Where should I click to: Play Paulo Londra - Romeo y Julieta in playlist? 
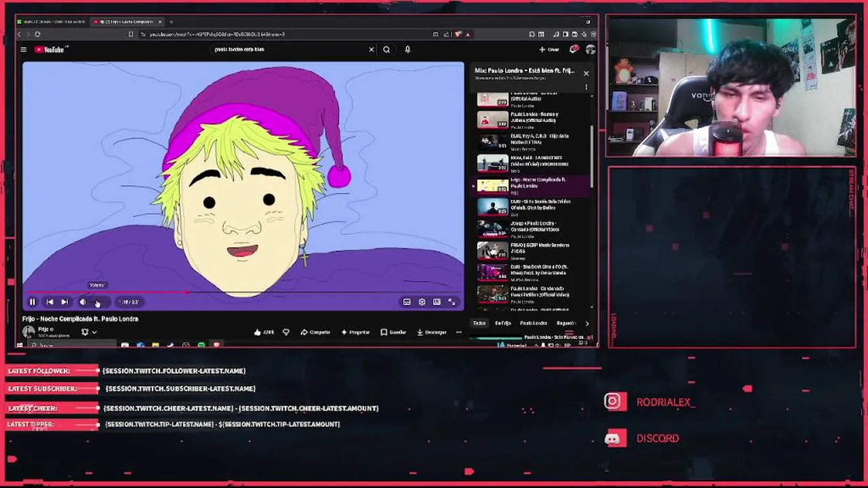[x=529, y=120]
